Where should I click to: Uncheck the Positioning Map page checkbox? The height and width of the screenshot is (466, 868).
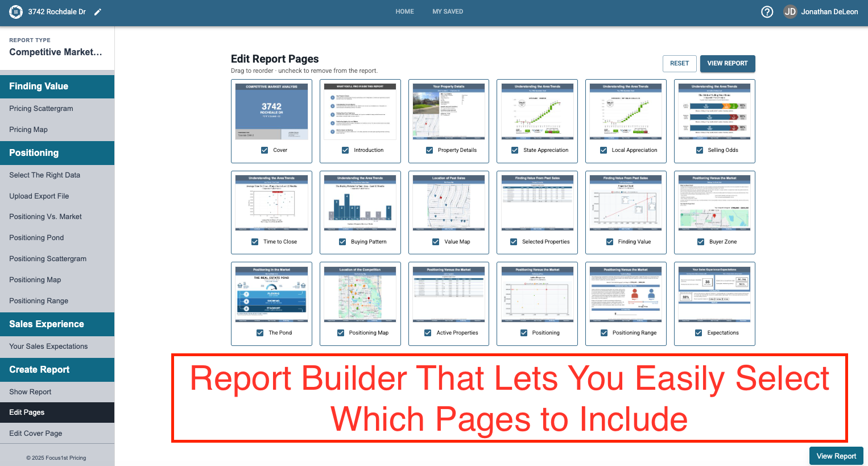click(x=341, y=333)
